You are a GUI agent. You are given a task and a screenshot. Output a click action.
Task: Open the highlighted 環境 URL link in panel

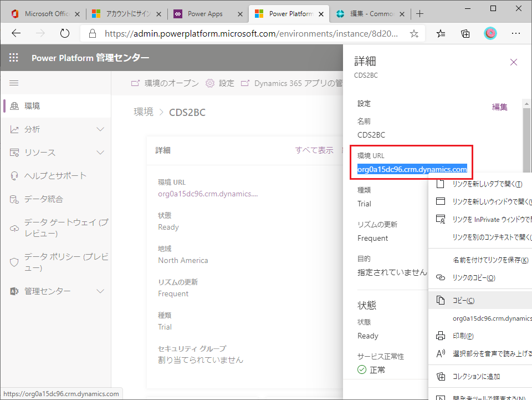point(412,169)
